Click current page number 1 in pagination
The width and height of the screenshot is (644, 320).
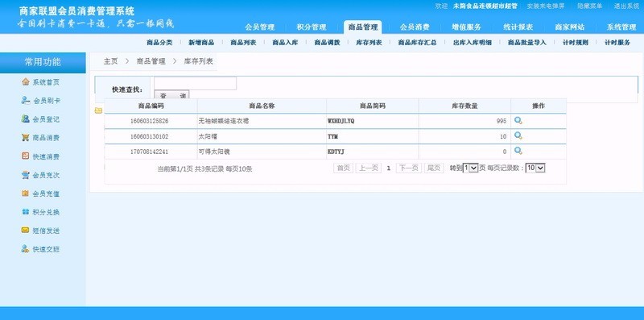coord(389,168)
